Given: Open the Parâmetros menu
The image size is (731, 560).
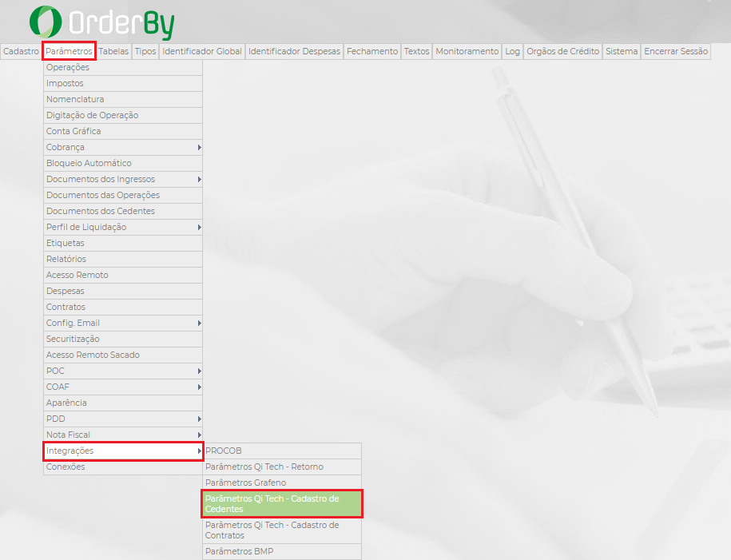Looking at the screenshot, I should [x=69, y=51].
